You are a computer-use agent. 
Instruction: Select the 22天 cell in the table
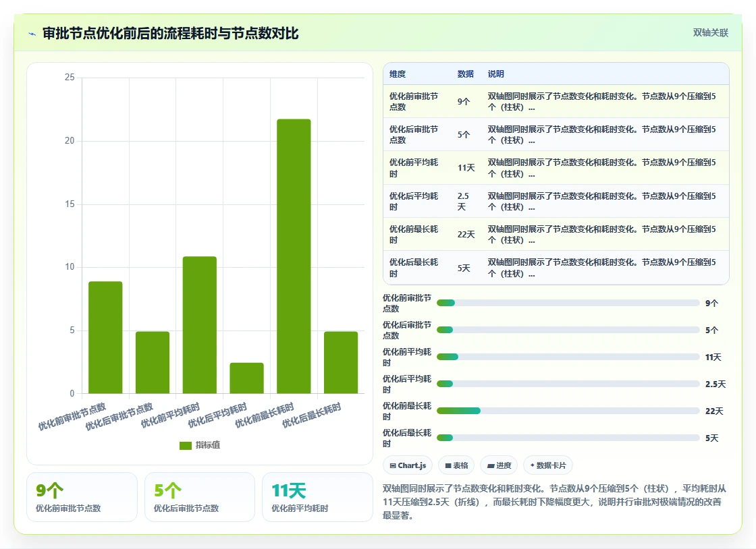[466, 235]
